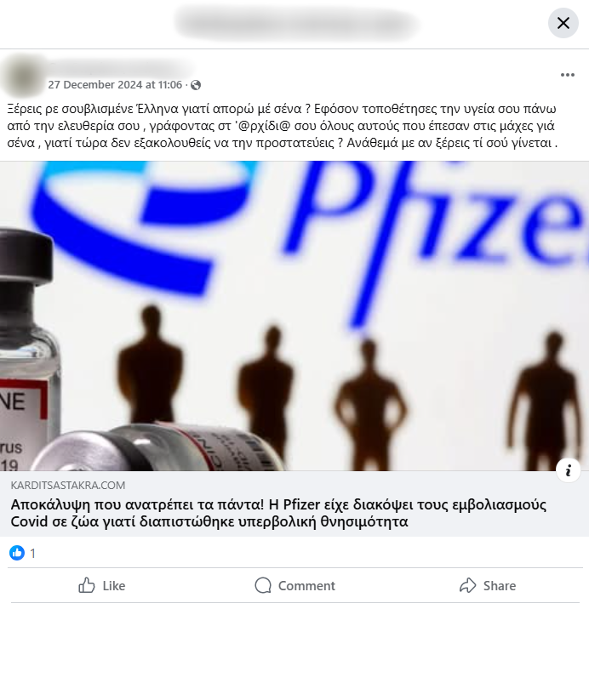
Task: Click the blurred author name
Action: (x=121, y=68)
